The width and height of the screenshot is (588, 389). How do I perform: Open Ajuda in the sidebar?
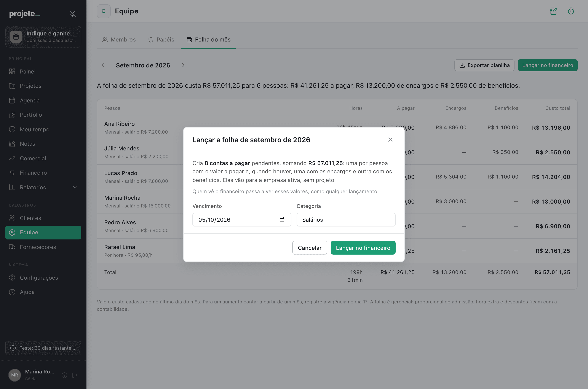pyautogui.click(x=43, y=292)
